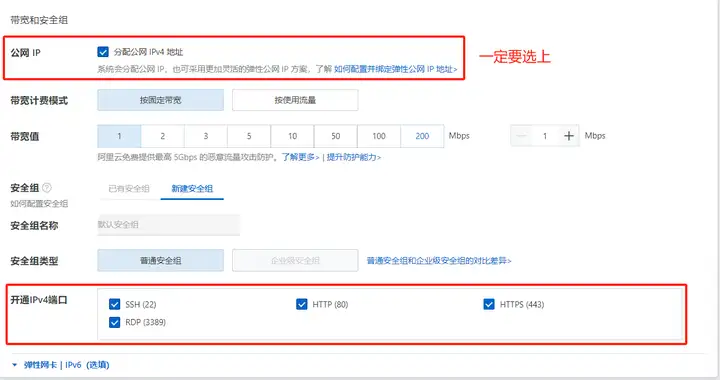Click the 安全组名称 input field

(x=169, y=225)
